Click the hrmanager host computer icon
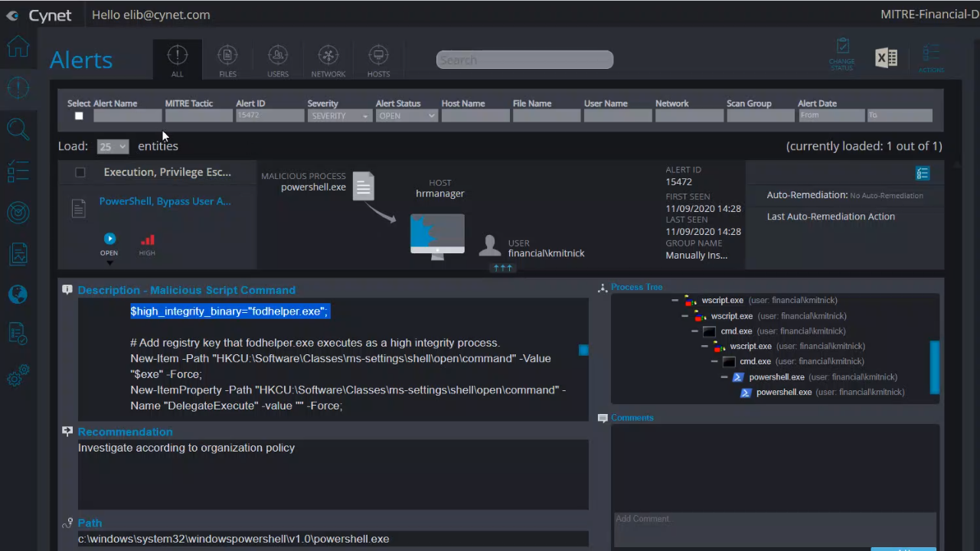 pos(437,236)
